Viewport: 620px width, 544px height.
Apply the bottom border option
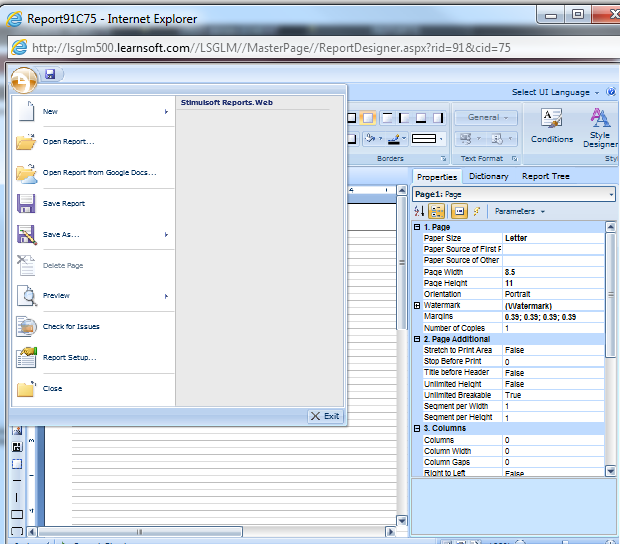[421, 118]
